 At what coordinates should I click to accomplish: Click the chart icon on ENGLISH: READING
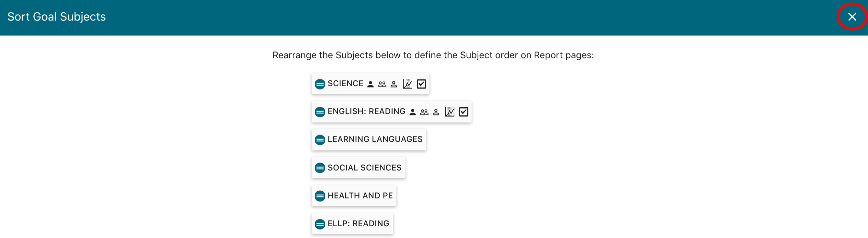pos(450,112)
